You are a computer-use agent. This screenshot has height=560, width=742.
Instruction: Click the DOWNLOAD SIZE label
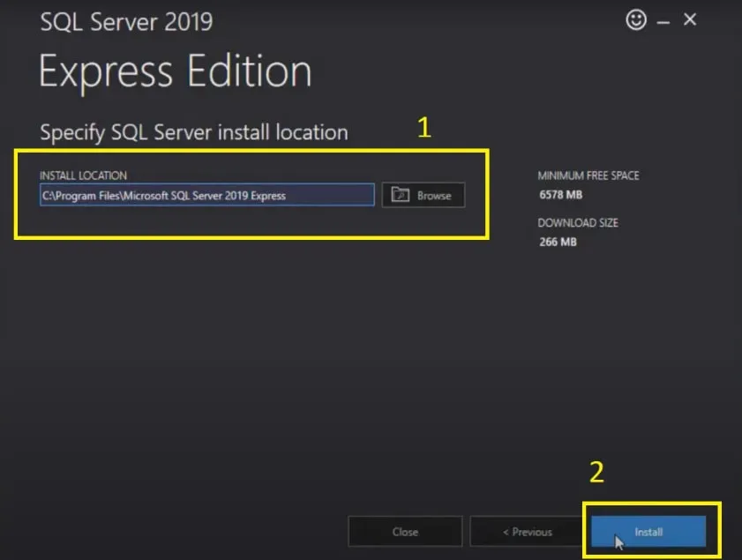pyautogui.click(x=577, y=223)
